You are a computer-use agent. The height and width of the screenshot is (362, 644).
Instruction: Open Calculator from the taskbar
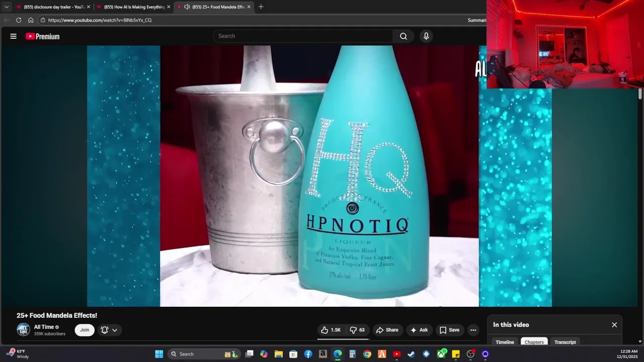click(352, 354)
